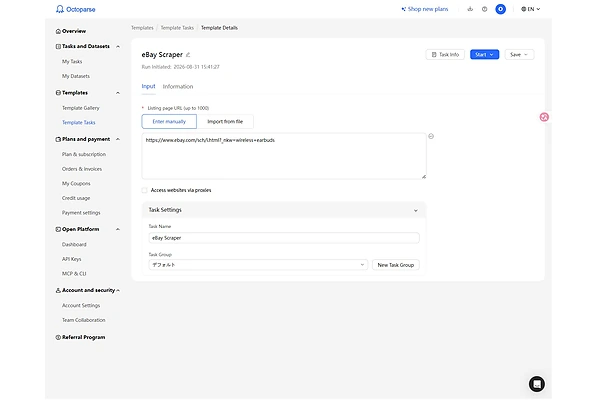Open the Task Group dropdown

(x=258, y=265)
